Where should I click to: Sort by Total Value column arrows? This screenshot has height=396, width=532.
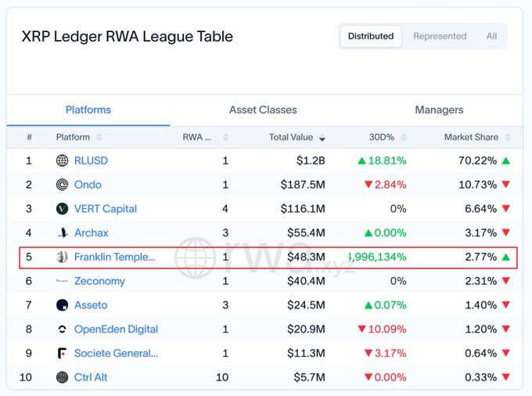pos(322,138)
